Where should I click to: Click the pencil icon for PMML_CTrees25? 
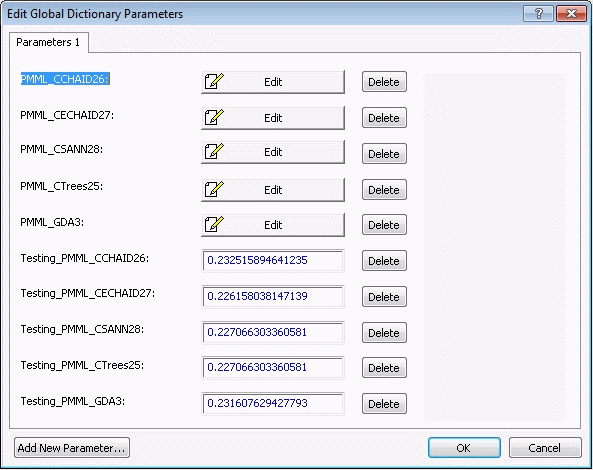click(x=214, y=189)
